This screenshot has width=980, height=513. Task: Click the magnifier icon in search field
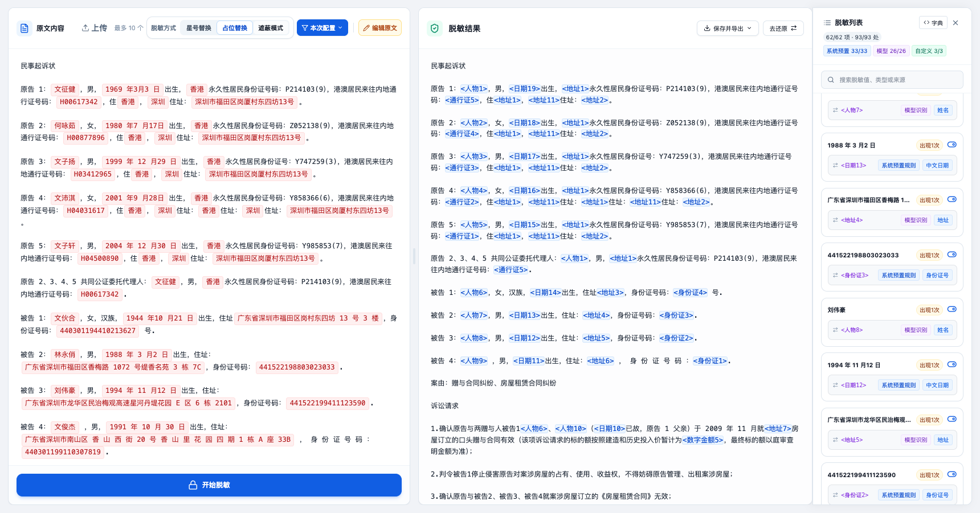(831, 80)
